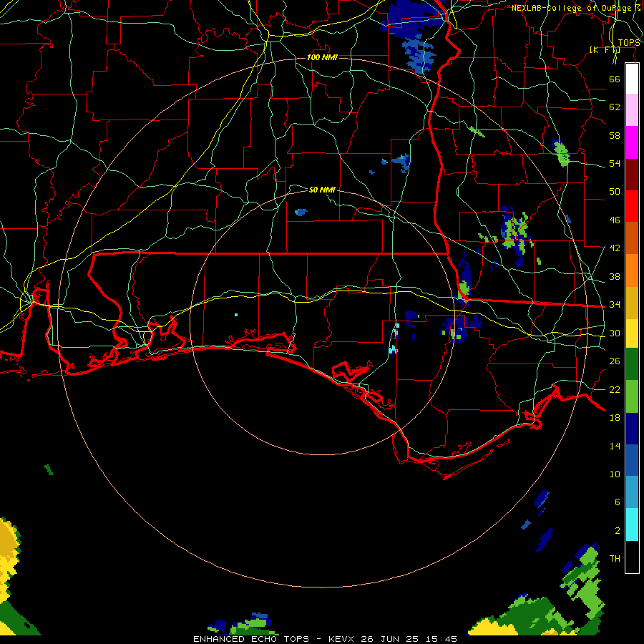Click the 10 legend value label
This screenshot has height=644, width=644.
click(615, 474)
